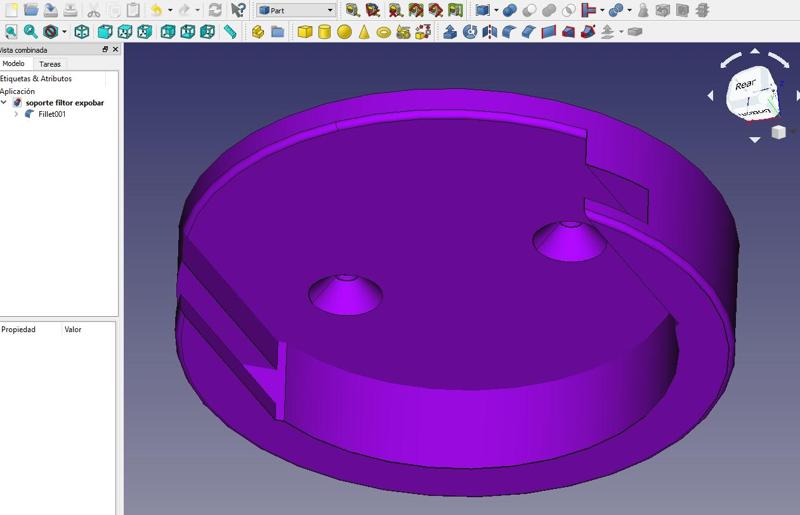The height and width of the screenshot is (515, 800).
Task: Toggle 3D measurement display
Action: (435, 10)
